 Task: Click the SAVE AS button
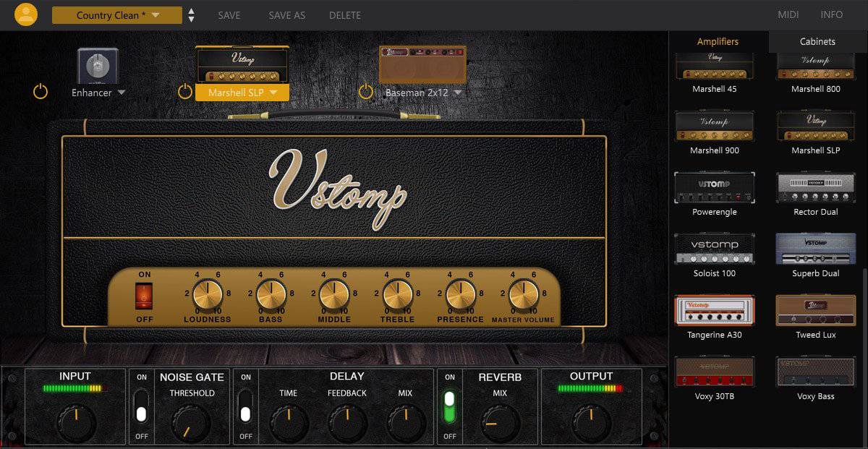point(287,15)
